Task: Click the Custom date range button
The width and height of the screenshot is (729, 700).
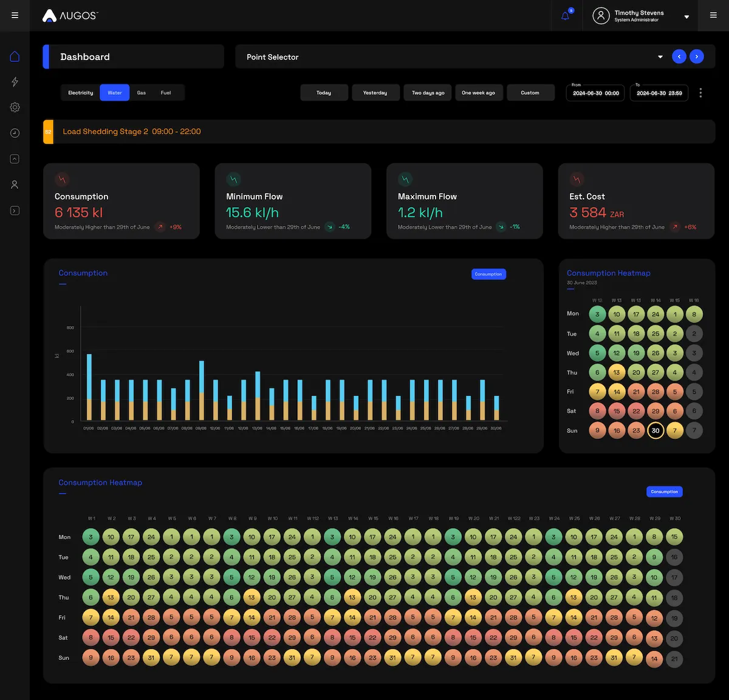Action: pyautogui.click(x=530, y=93)
